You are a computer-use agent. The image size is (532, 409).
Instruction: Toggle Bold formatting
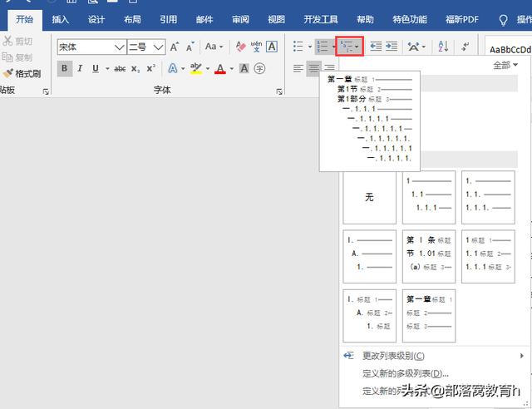click(x=65, y=68)
